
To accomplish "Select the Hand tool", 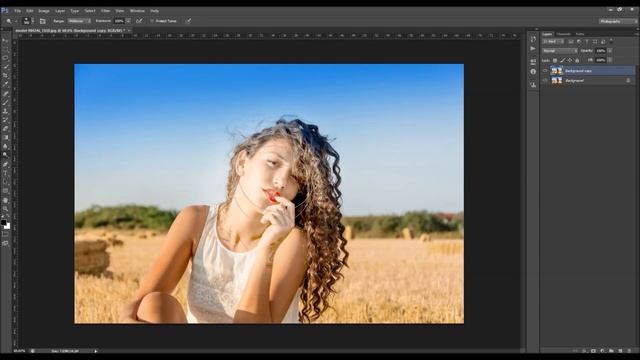I will click(5, 200).
